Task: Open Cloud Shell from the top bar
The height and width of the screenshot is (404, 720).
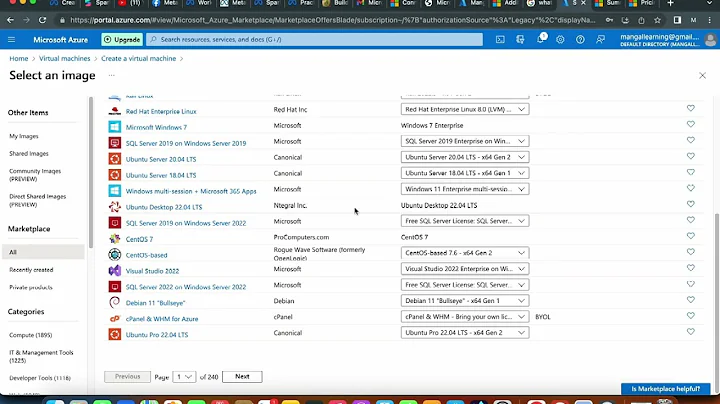Action: click(x=500, y=39)
